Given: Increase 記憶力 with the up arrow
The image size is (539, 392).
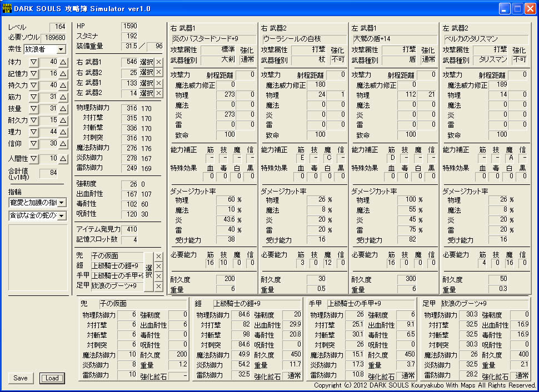Looking at the screenshot, I should click(x=63, y=73).
